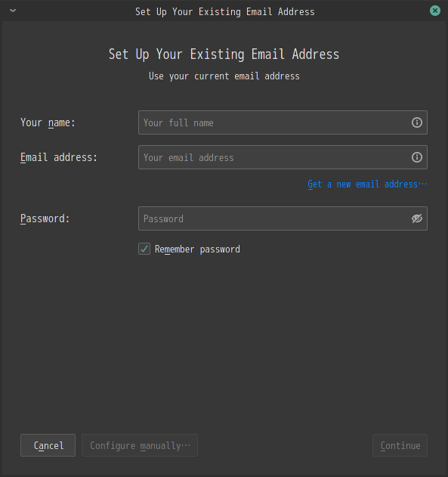The width and height of the screenshot is (448, 477).
Task: Click the Continue button
Action: (400, 445)
